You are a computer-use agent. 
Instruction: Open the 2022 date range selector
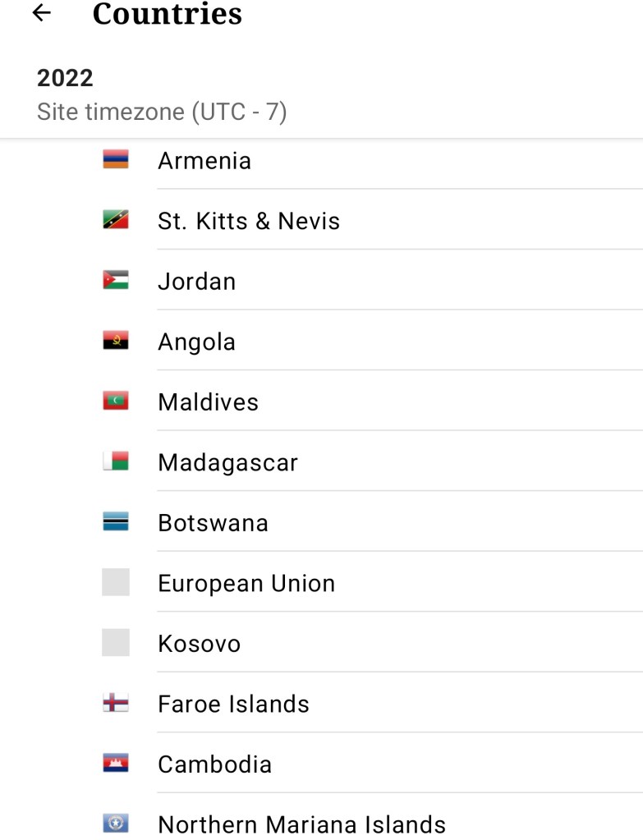tap(66, 79)
